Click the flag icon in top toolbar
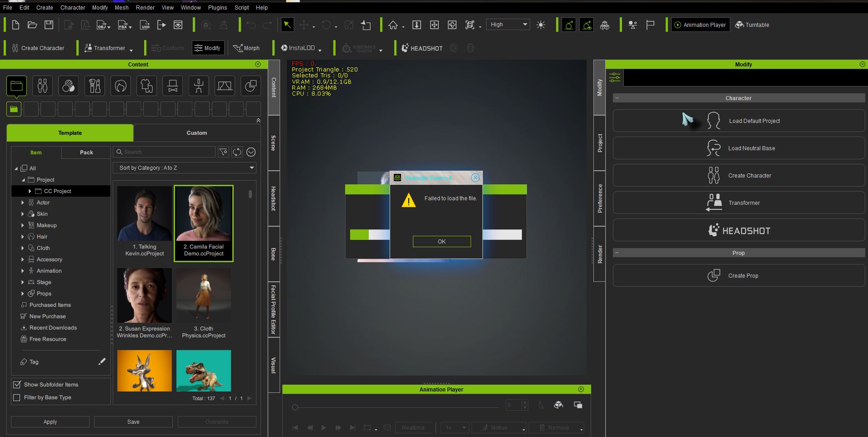 [x=650, y=25]
